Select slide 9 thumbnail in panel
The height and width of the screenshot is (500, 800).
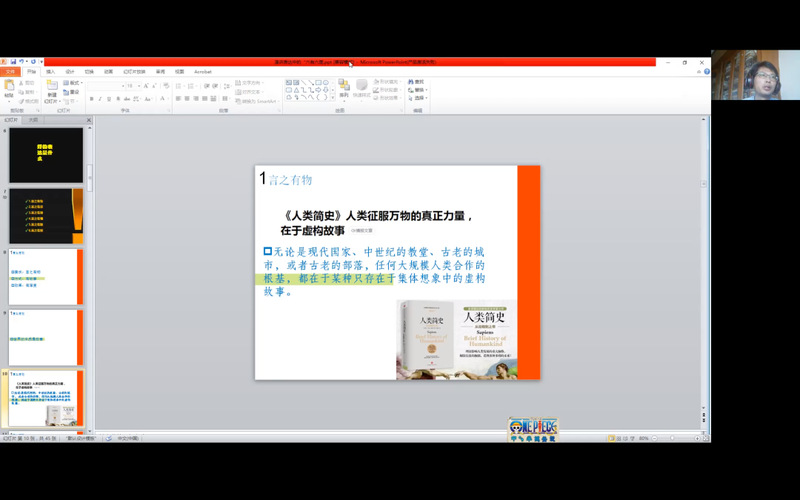click(x=46, y=337)
